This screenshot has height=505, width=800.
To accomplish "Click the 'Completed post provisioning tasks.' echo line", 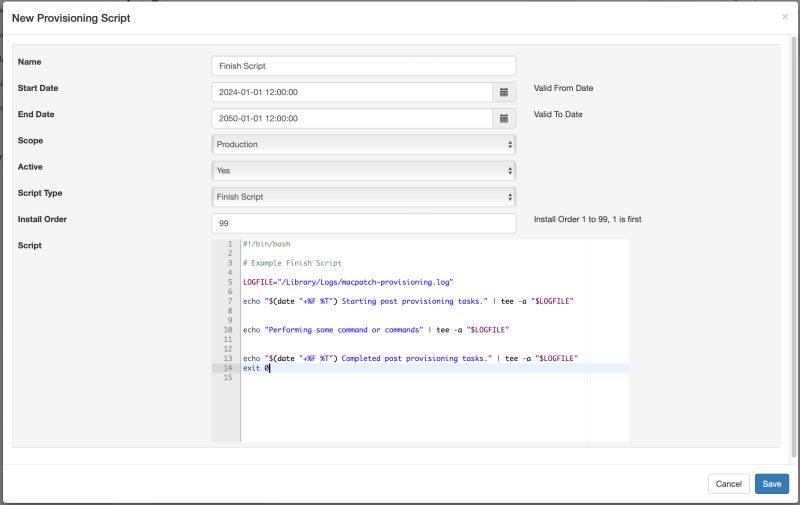I will [410, 359].
